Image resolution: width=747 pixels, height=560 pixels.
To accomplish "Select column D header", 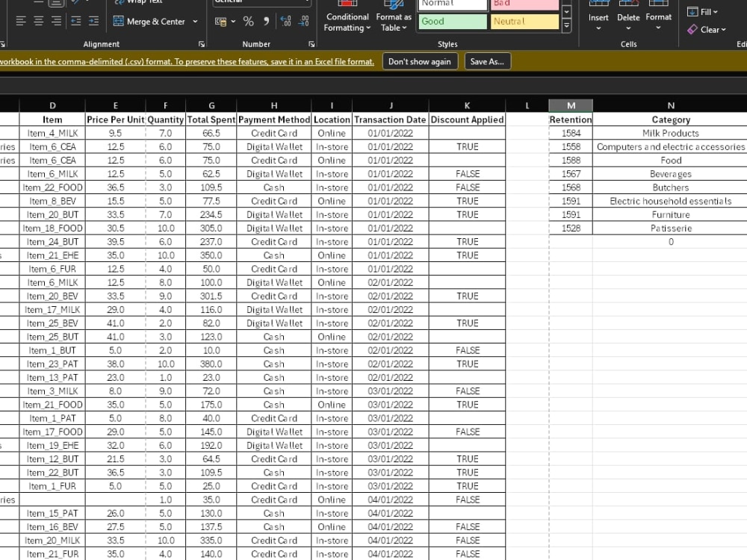I will pos(52,106).
